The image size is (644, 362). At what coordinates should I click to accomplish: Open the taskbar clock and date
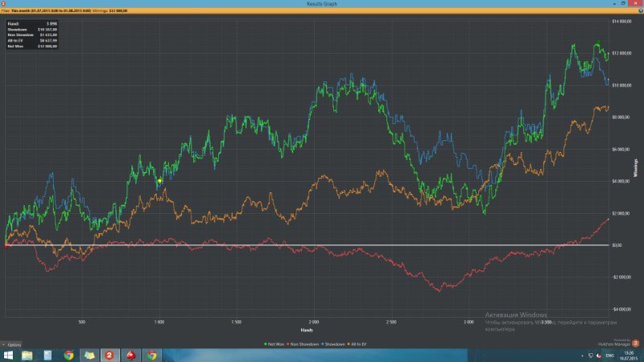(629, 356)
